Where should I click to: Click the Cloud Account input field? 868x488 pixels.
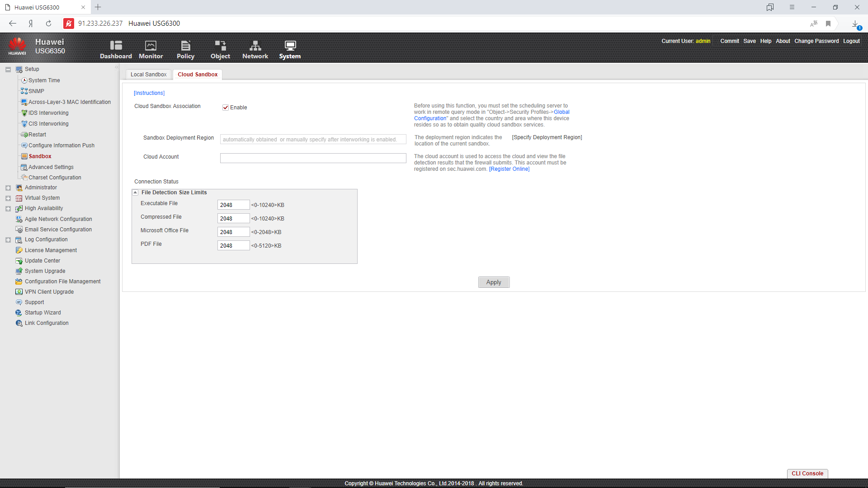point(313,158)
